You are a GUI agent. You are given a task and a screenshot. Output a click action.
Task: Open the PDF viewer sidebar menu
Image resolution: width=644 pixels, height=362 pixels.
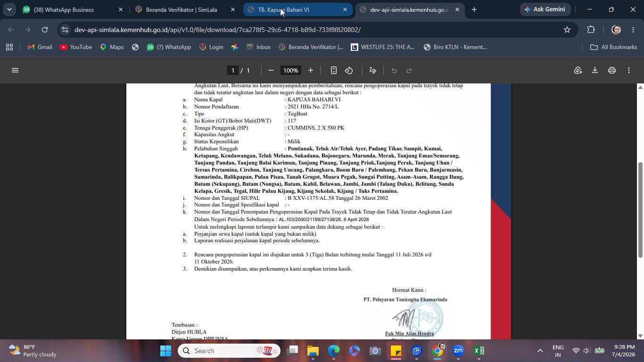tap(15, 70)
